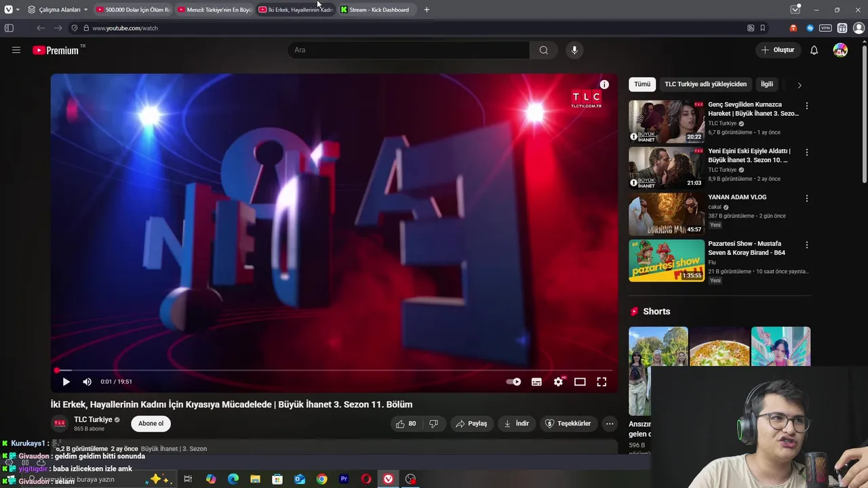Viewport: 868px width, 488px height.
Task: Toggle autoplay switch in player
Action: tap(513, 382)
